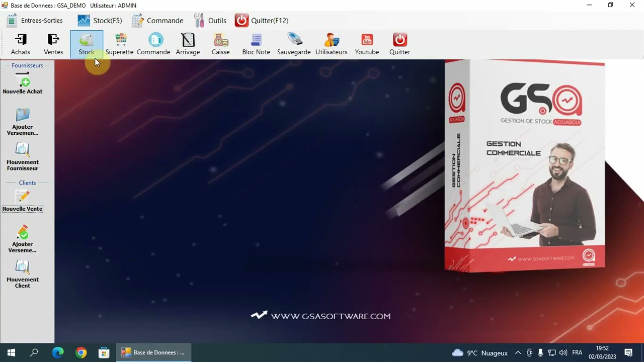
Task: Switch the FRA input language
Action: click(577, 353)
